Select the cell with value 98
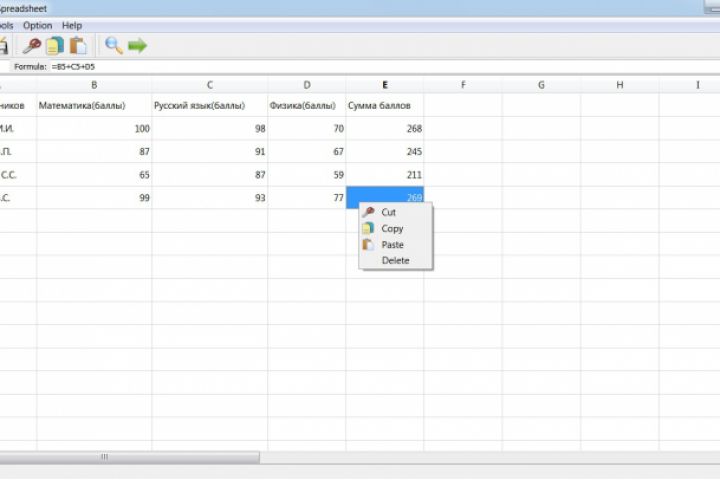Image resolution: width=720 pixels, height=480 pixels. (210, 129)
